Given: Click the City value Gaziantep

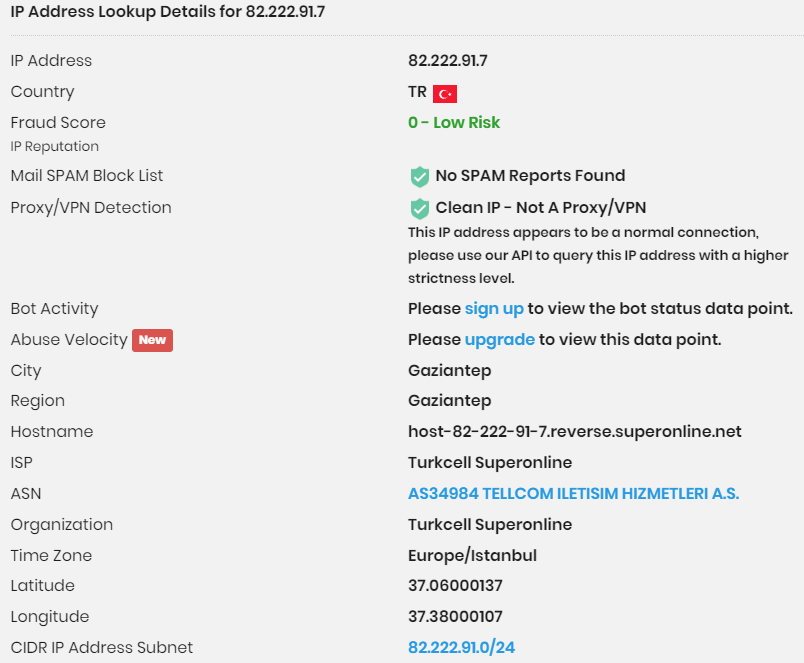Looking at the screenshot, I should coord(449,371).
